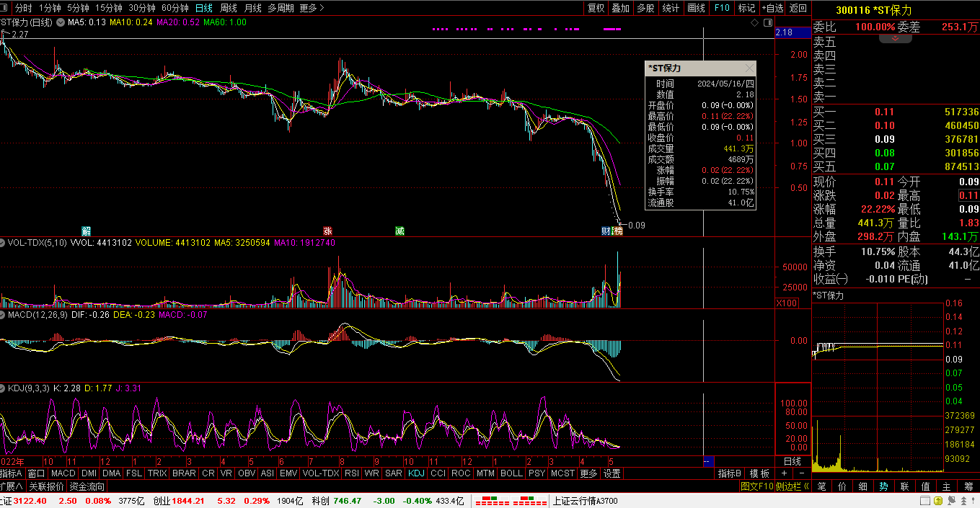This screenshot has height=508, width=980.
Task: Click the X100 volume scale label
Action: click(787, 303)
